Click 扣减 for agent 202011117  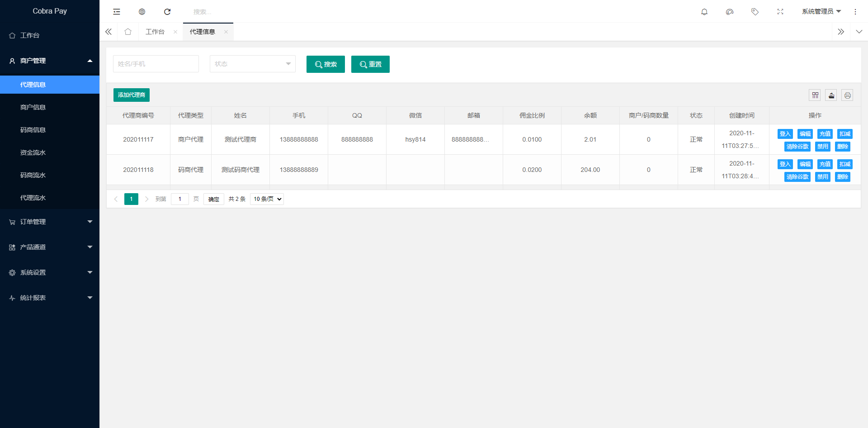(845, 134)
